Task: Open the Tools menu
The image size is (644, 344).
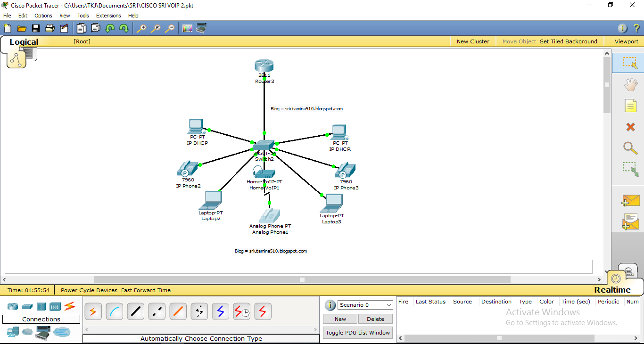Action: tap(83, 16)
